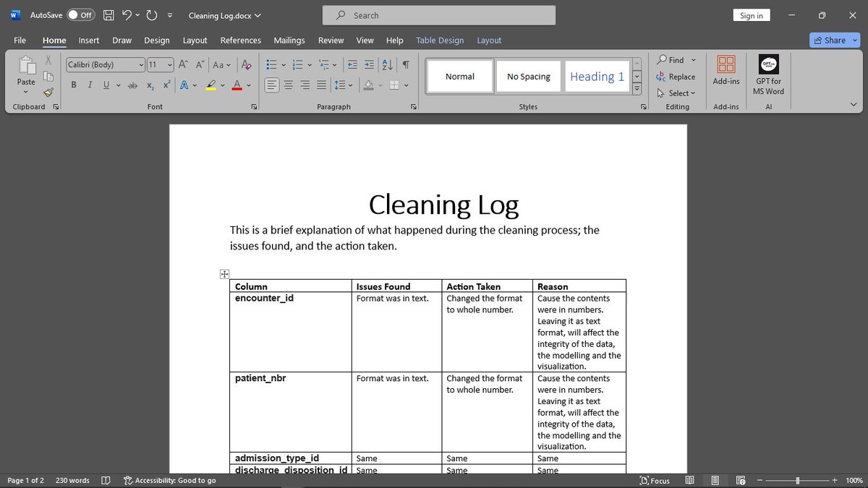Apply the No Spacing style
Image resolution: width=868 pixels, height=488 pixels.
[x=528, y=76]
